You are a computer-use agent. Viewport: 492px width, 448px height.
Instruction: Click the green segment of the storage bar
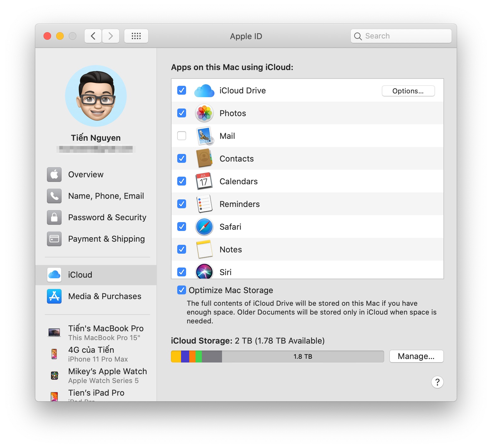(x=199, y=357)
